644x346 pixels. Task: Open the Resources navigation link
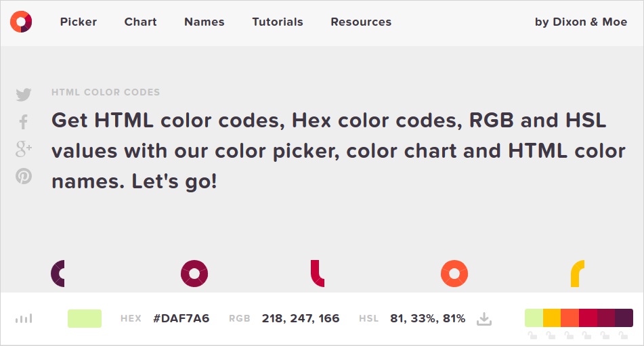click(361, 22)
